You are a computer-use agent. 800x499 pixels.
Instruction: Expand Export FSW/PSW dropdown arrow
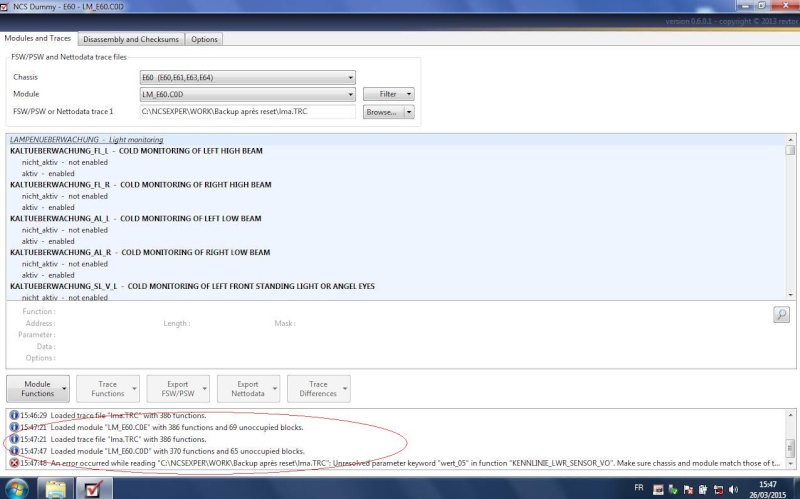[x=205, y=389]
